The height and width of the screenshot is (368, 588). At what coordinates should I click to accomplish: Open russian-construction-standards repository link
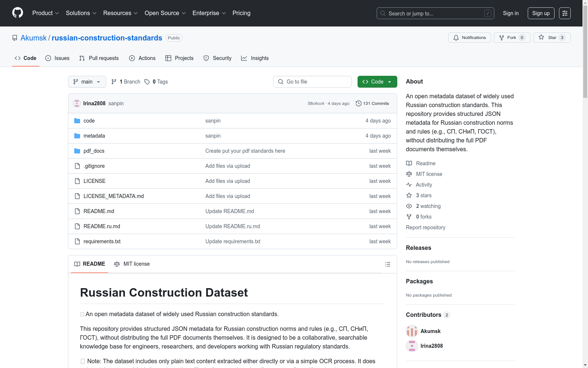tap(107, 38)
